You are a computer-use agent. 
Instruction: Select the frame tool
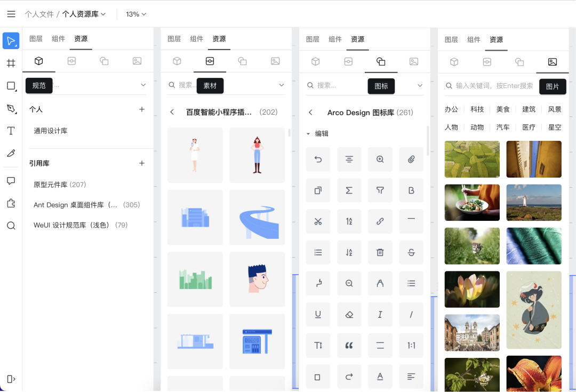(11, 63)
